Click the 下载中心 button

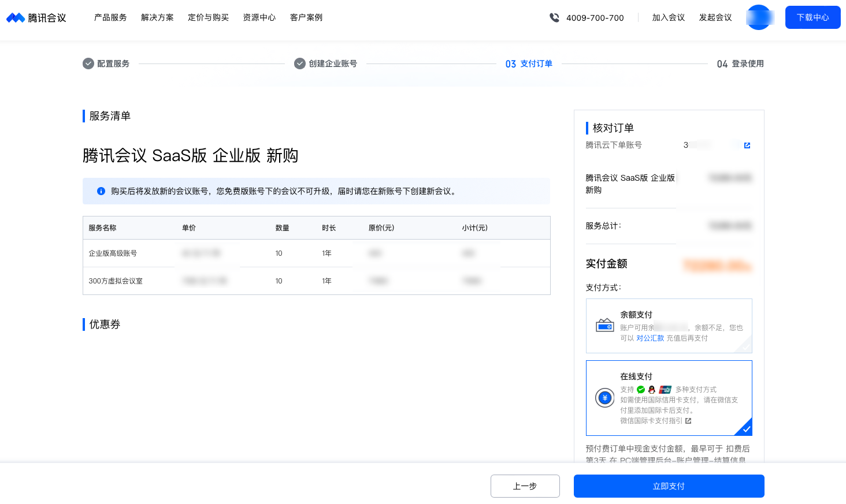pos(813,17)
